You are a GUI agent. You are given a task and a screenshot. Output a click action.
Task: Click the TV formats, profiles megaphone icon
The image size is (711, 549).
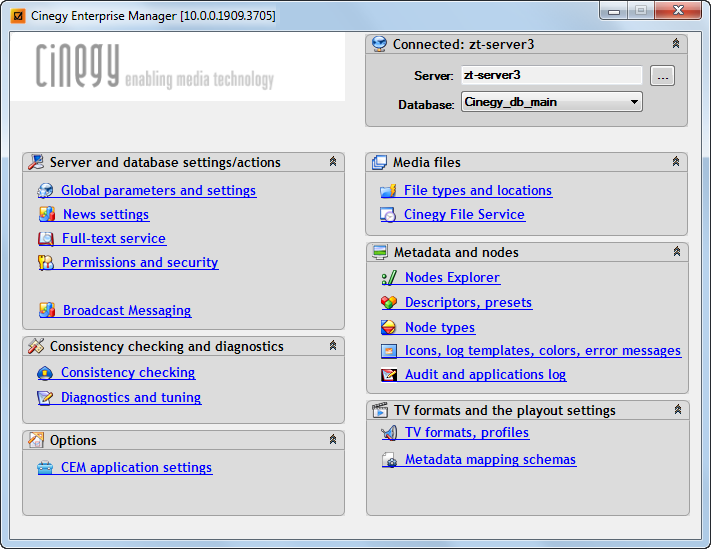pyautogui.click(x=389, y=433)
